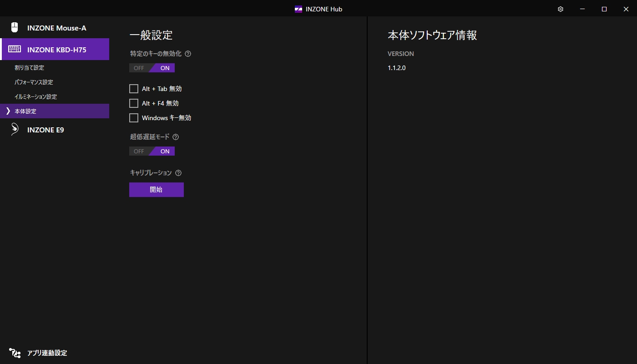Click the アプリ連動設定 link icon

coord(15,353)
